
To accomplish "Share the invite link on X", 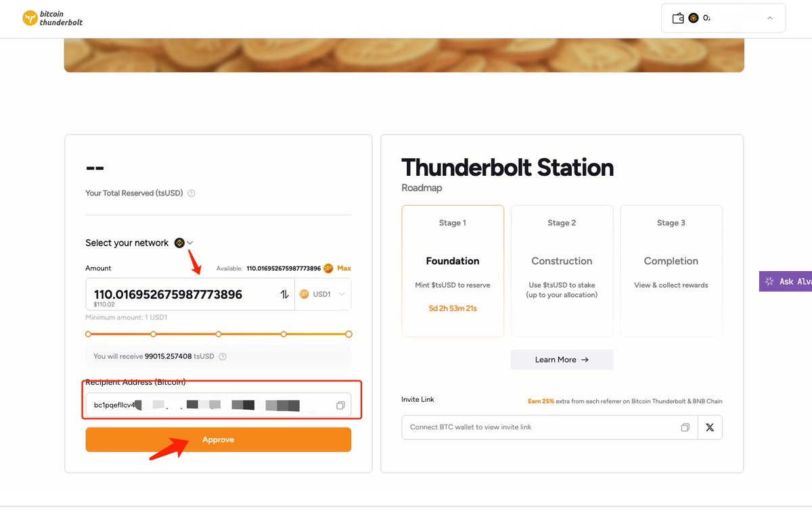I will click(x=710, y=427).
